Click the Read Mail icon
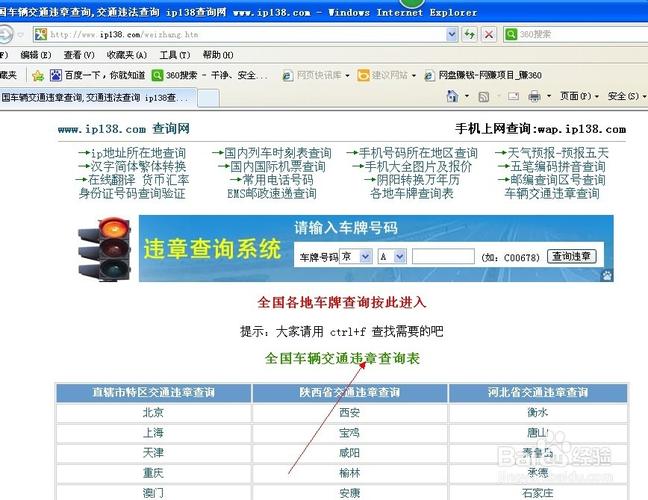This screenshot has width=648, height=500. tap(513, 96)
